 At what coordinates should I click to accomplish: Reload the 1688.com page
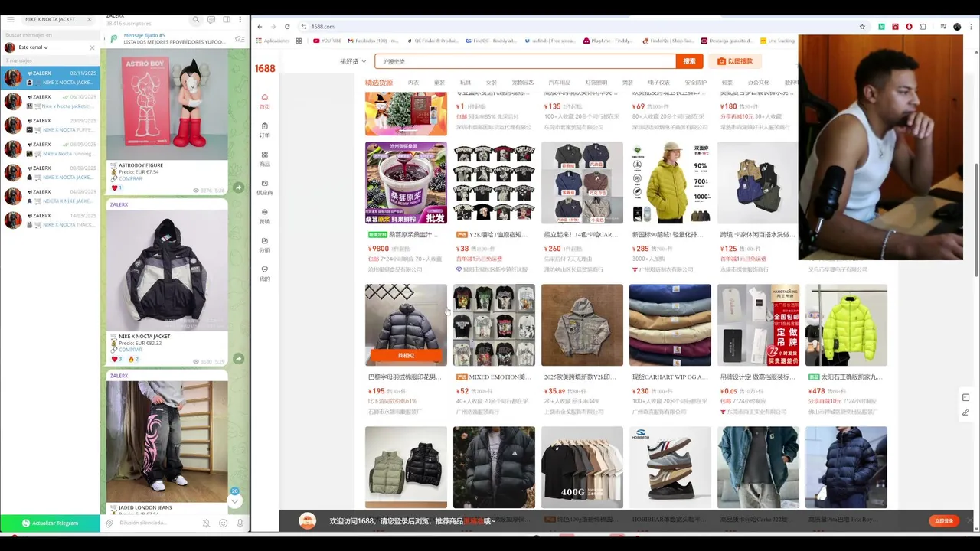coord(287,27)
